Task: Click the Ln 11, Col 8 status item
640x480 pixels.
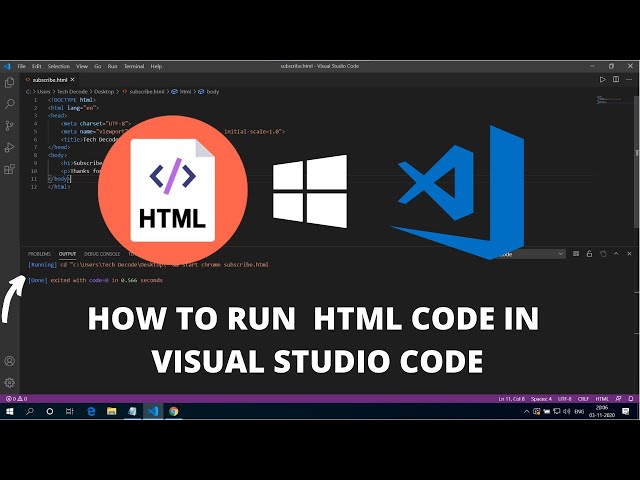Action: [x=511, y=399]
